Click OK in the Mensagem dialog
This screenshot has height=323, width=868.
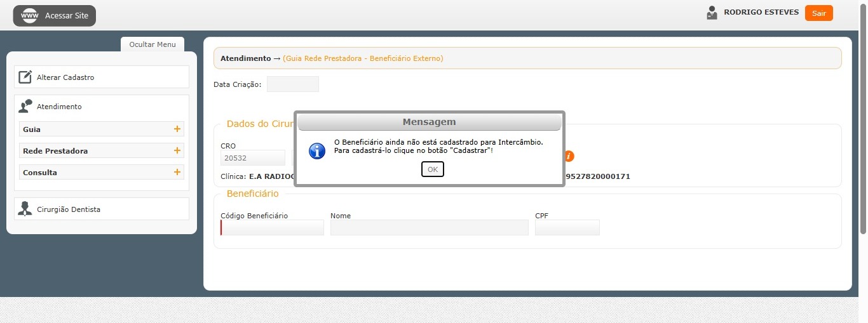coord(433,169)
